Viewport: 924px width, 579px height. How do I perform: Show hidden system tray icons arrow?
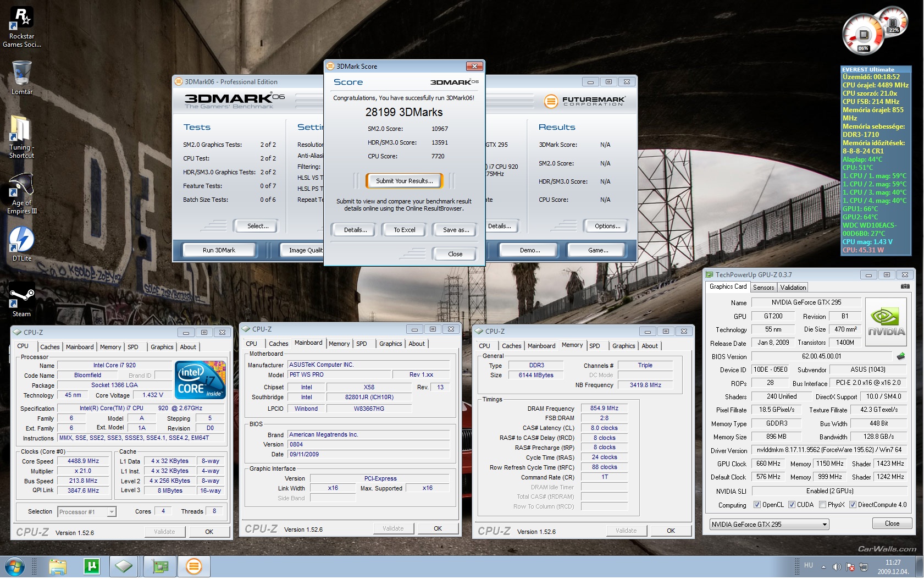click(823, 567)
